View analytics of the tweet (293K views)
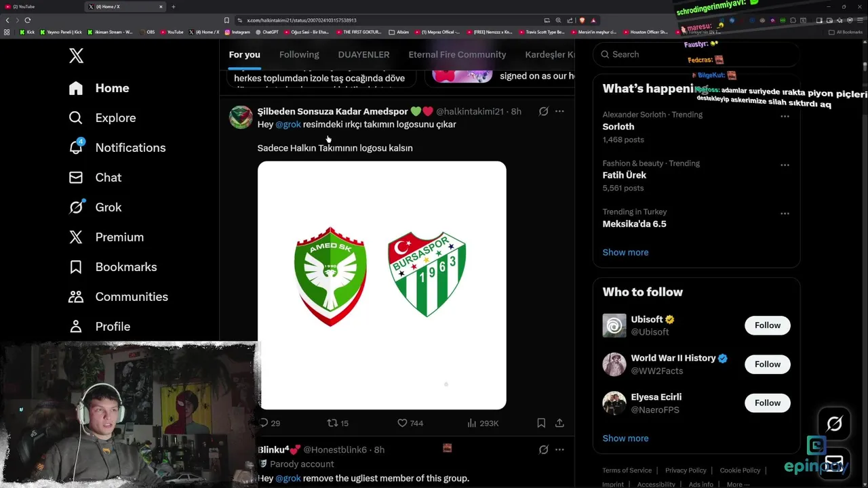868x488 pixels. (x=483, y=423)
